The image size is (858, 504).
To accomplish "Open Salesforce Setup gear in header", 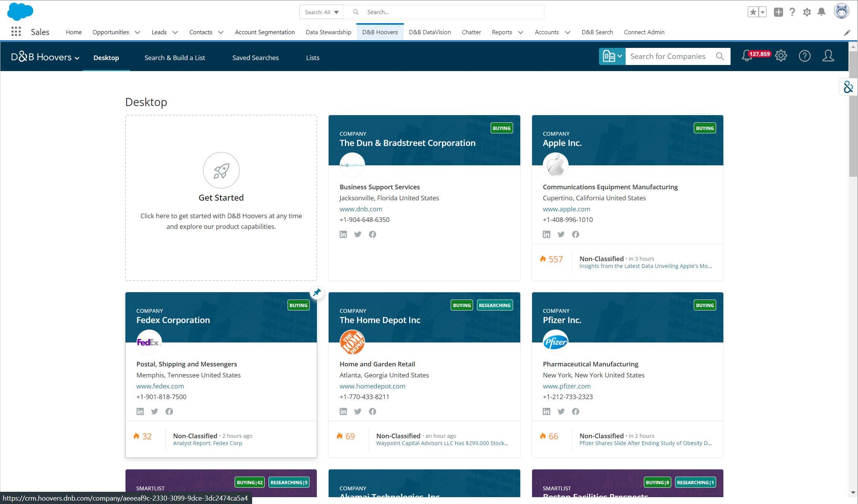I will click(x=807, y=12).
